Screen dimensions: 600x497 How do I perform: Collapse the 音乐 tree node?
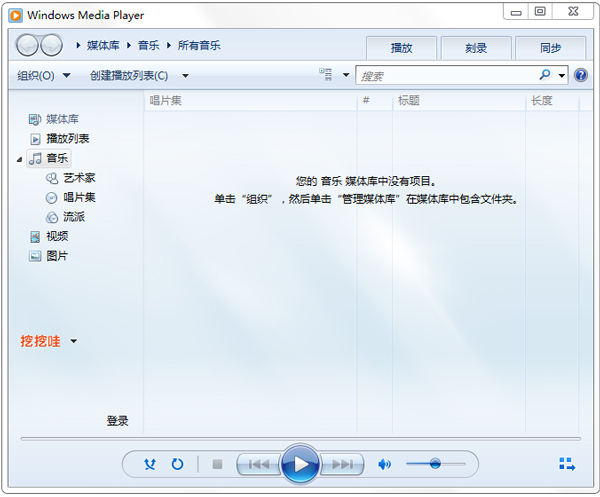pyautogui.click(x=19, y=159)
